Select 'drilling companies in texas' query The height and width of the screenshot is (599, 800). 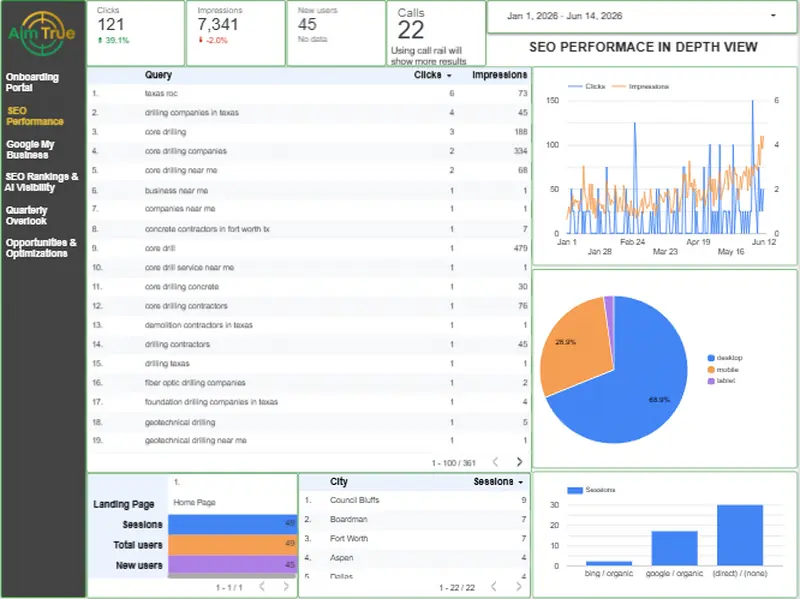point(309,113)
